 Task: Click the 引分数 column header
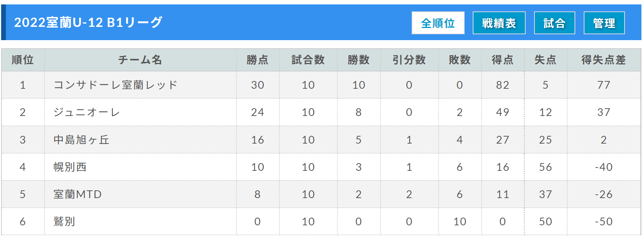coord(409,60)
